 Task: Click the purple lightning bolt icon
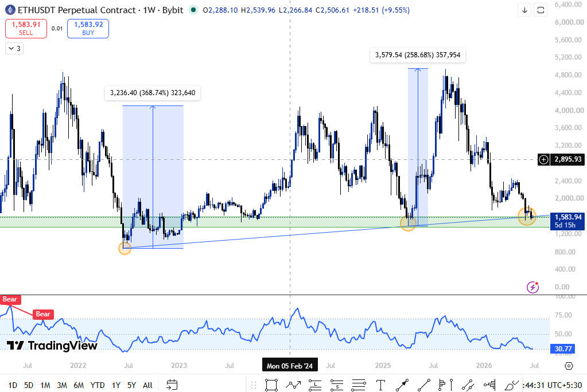coord(532,287)
